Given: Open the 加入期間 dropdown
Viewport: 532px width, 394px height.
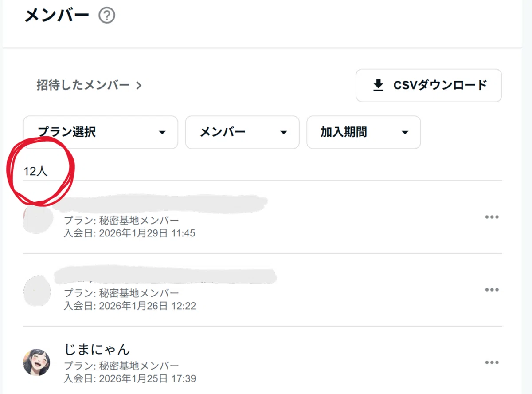Looking at the screenshot, I should 364,132.
